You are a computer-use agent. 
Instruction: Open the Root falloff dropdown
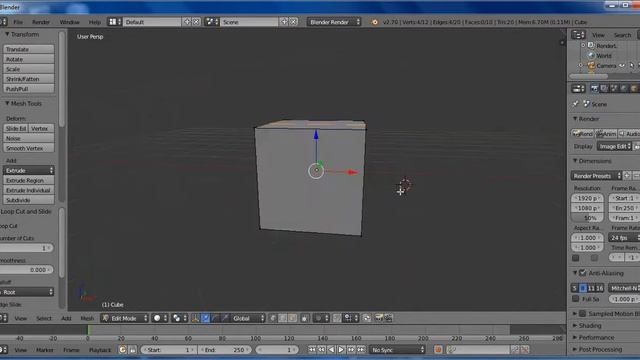click(x=27, y=292)
